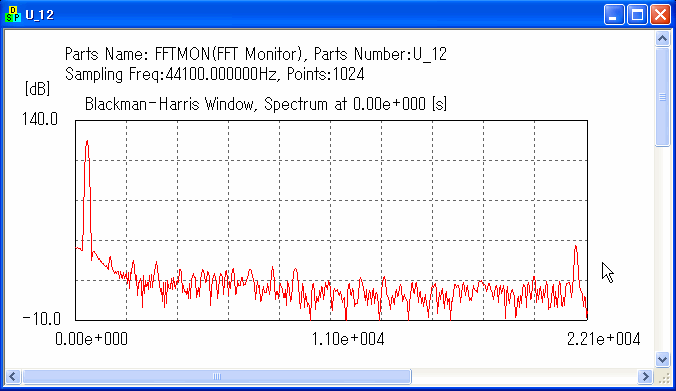This screenshot has height=391, width=676.
Task: Minimize the U_12 window
Action: [x=613, y=15]
